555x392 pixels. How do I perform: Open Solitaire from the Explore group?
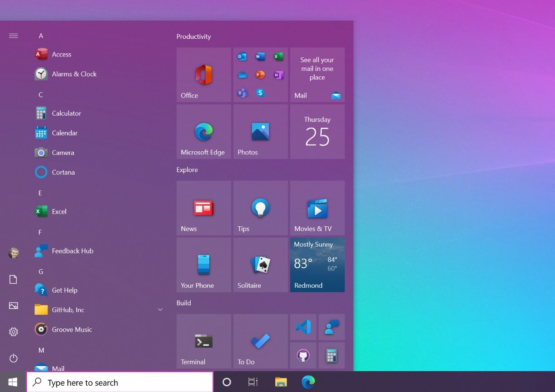pos(260,264)
